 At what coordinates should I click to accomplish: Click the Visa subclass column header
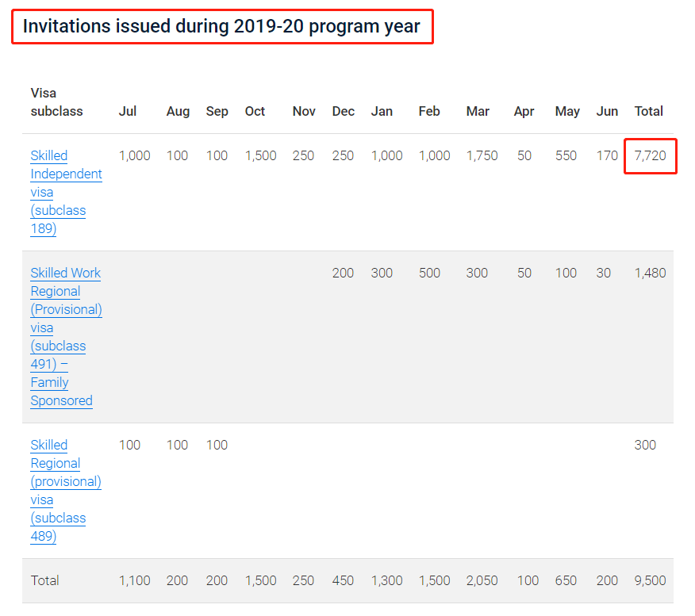[x=56, y=101]
